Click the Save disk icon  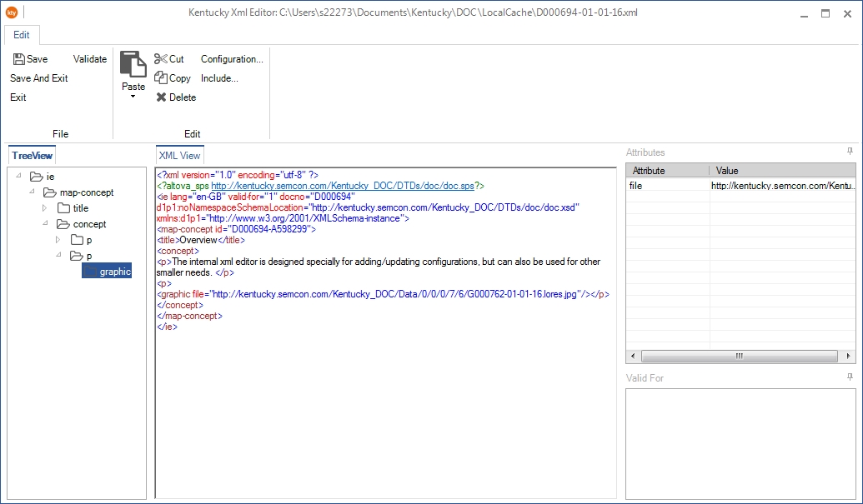pos(18,59)
